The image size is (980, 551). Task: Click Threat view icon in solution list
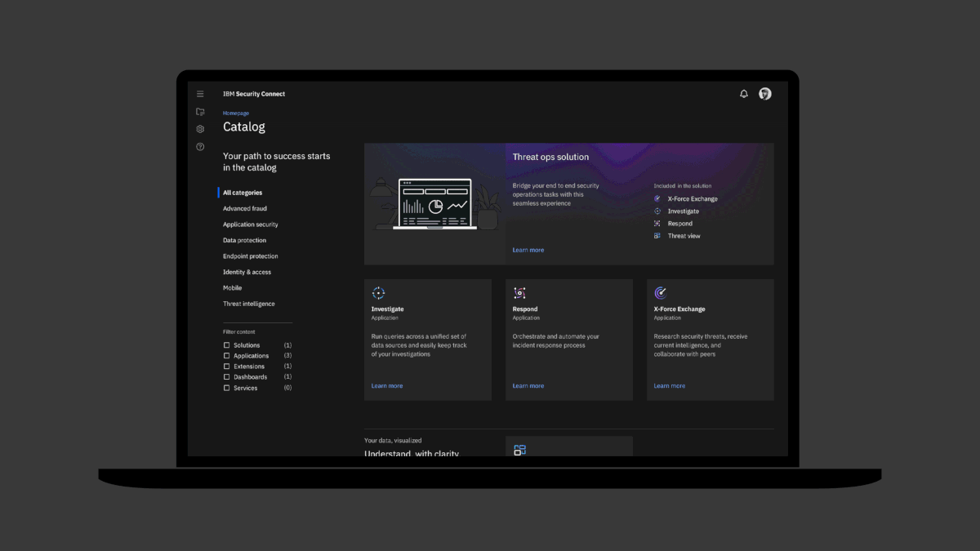(x=657, y=236)
